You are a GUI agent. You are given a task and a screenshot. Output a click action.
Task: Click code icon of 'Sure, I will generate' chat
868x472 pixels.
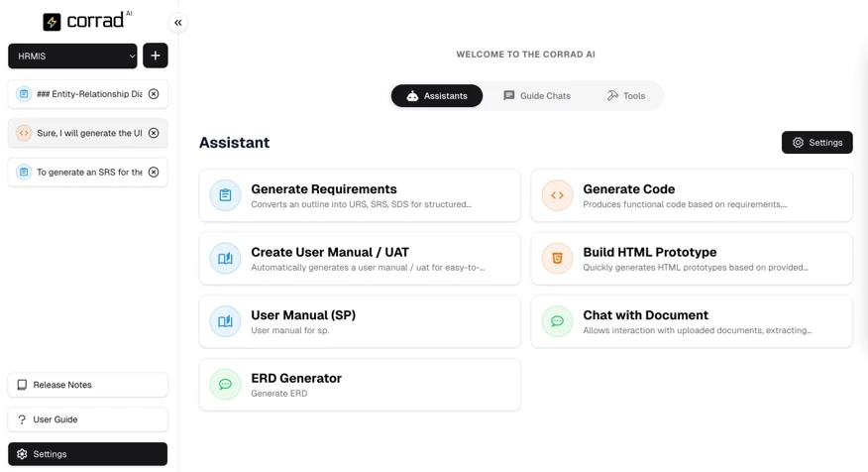(24, 133)
